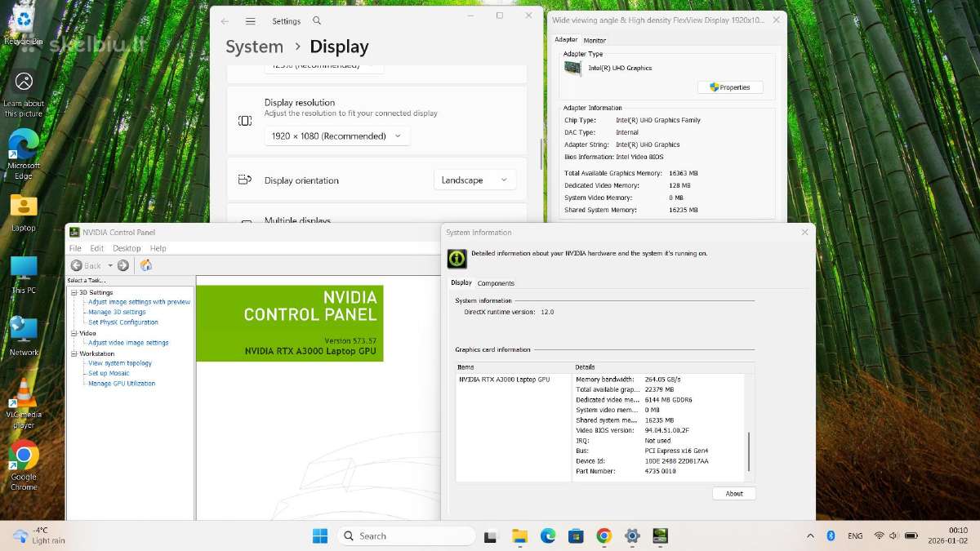Open the Wi-Fi network tray icon
980x551 pixels.
(x=879, y=535)
